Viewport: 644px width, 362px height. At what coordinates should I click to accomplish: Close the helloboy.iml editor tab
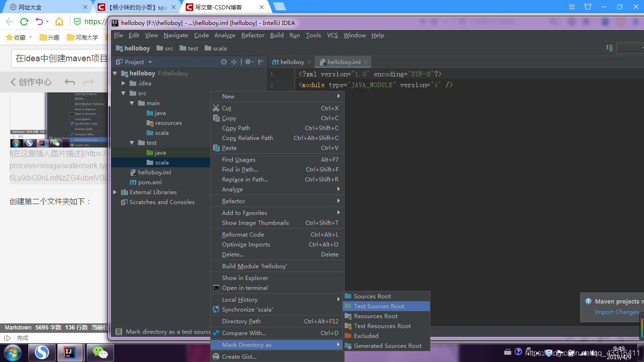tap(365, 62)
